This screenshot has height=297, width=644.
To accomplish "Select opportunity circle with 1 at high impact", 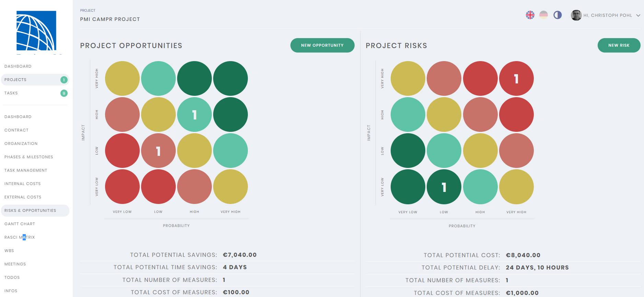I will [194, 114].
